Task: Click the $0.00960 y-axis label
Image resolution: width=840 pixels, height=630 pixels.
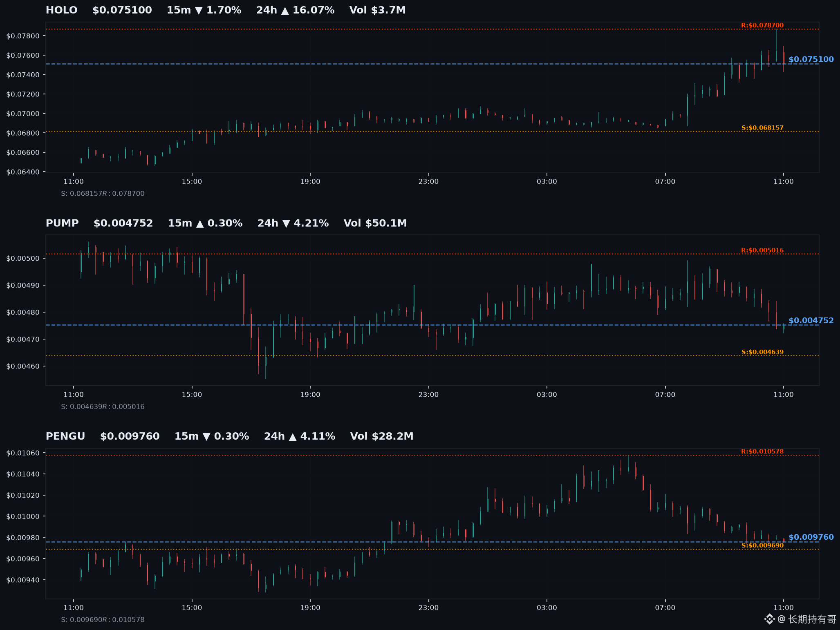Action: point(23,559)
